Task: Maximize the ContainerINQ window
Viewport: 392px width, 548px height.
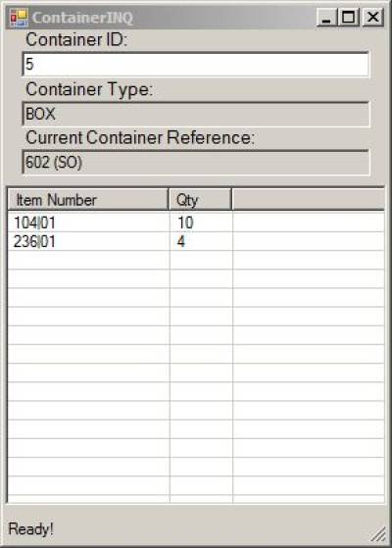Action: [349, 17]
